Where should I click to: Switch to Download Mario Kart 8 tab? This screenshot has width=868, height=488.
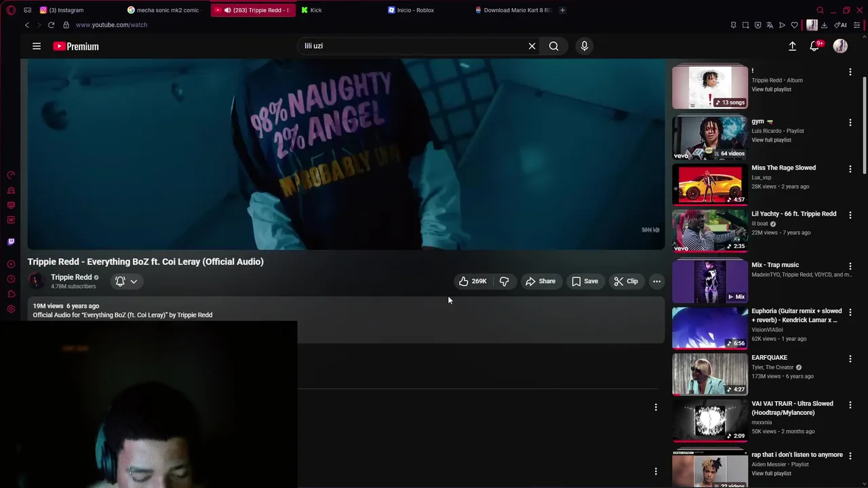pyautogui.click(x=514, y=10)
